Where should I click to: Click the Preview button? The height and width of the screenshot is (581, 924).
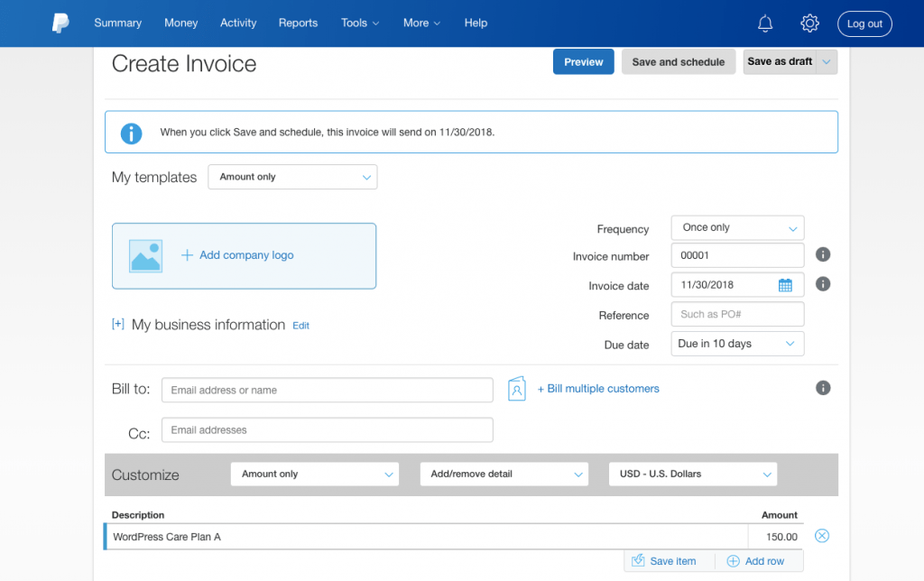(584, 62)
